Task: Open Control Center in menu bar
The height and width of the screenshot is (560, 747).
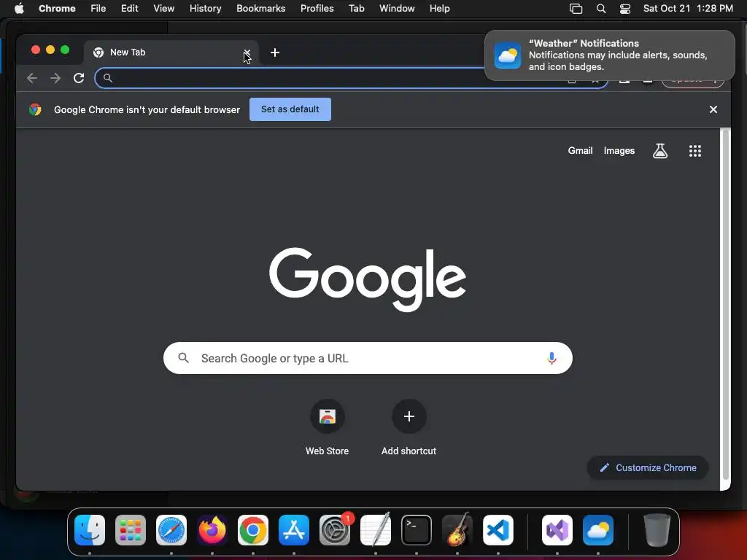Action: click(625, 9)
